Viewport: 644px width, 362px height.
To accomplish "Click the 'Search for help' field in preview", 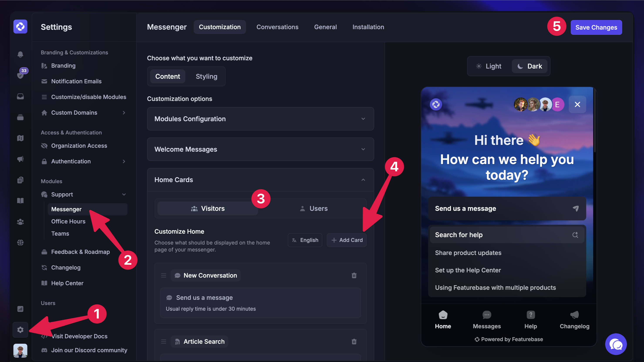I will point(507,235).
